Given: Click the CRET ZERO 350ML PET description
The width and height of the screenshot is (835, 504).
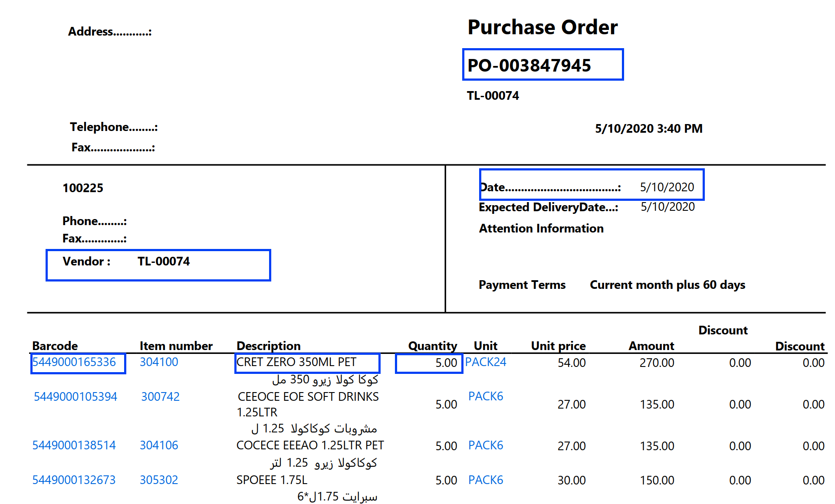Looking at the screenshot, I should 296,362.
